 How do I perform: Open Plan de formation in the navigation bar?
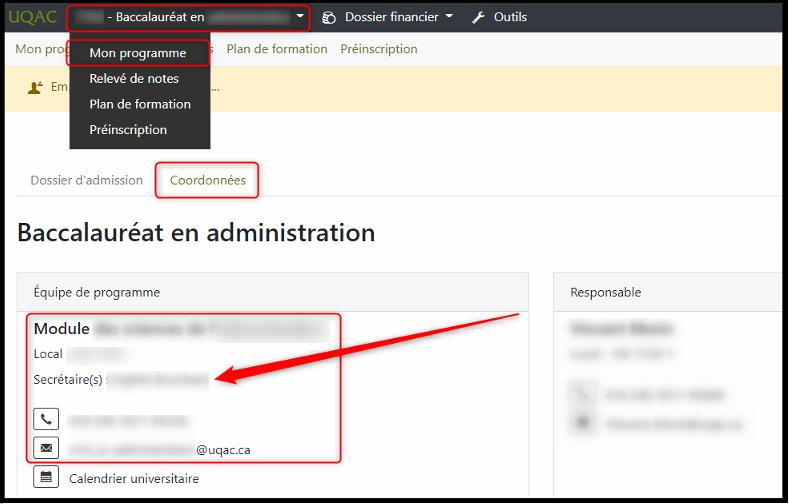click(277, 49)
